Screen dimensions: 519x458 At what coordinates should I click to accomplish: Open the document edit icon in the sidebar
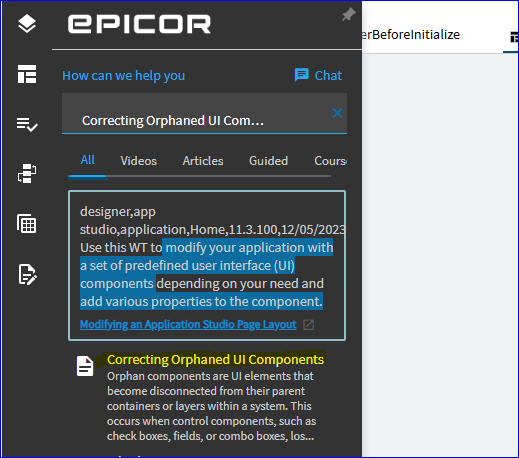click(27, 274)
